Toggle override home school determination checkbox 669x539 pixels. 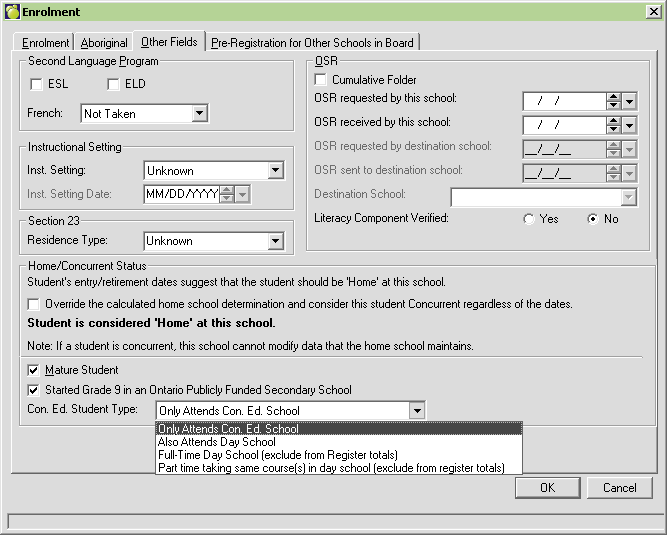click(35, 304)
